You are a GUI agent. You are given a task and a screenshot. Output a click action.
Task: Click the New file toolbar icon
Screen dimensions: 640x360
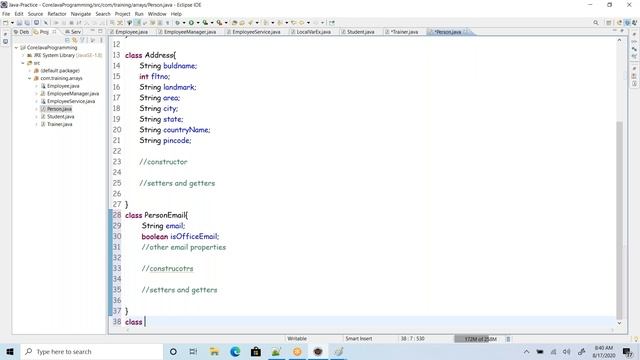pos(5,23)
